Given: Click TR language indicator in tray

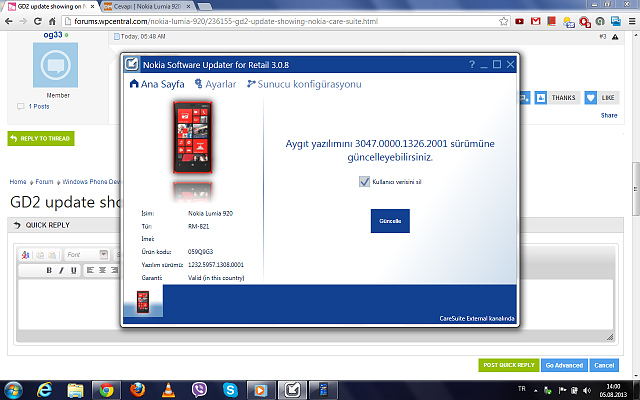Looking at the screenshot, I should [x=522, y=389].
